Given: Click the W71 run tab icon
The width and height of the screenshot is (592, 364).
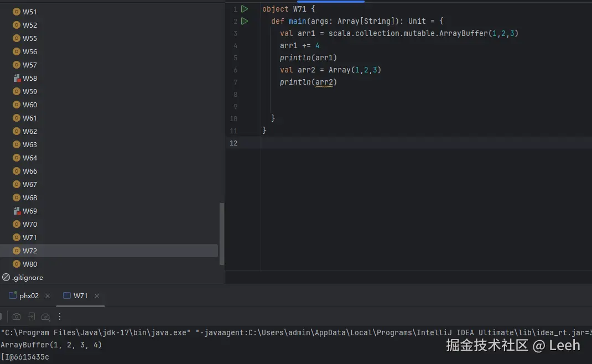Looking at the screenshot, I should point(67,295).
